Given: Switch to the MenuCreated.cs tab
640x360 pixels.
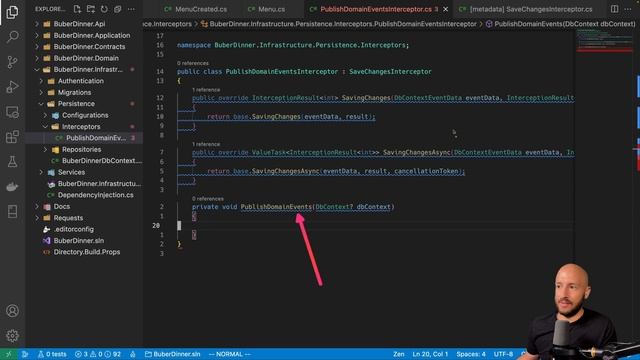Looking at the screenshot, I should tap(195, 9).
